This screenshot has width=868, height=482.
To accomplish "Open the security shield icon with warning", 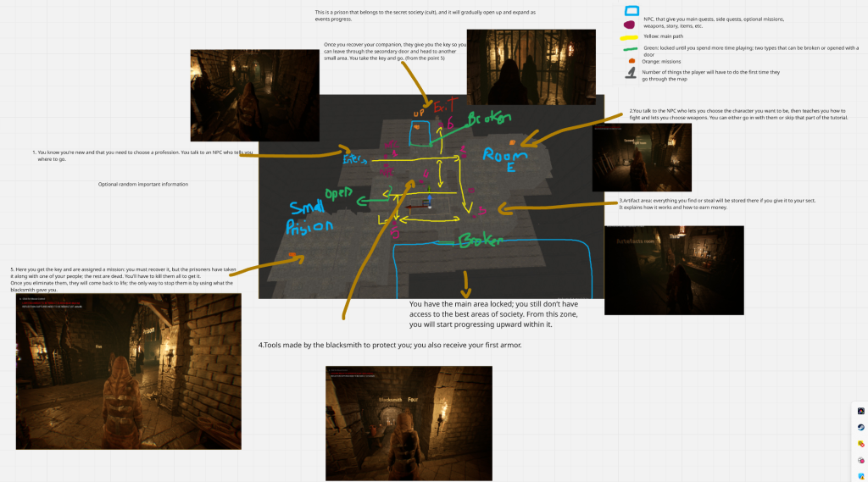I will 860,476.
